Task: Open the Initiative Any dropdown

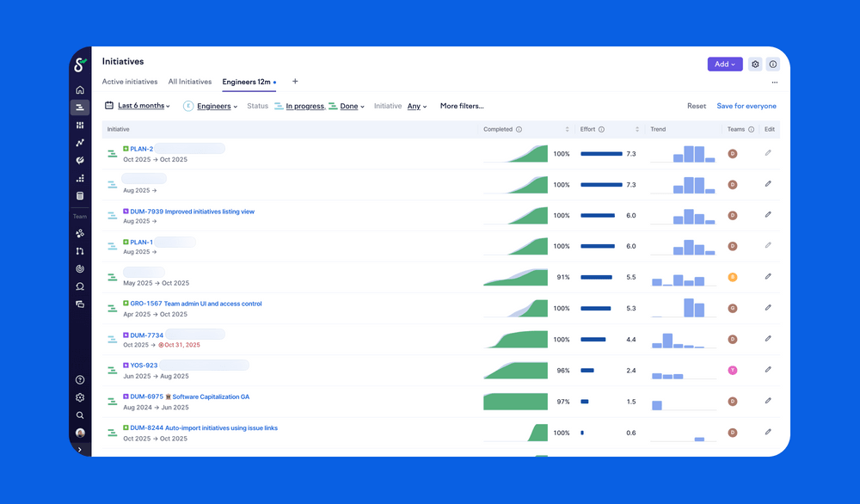Action: pyautogui.click(x=416, y=106)
